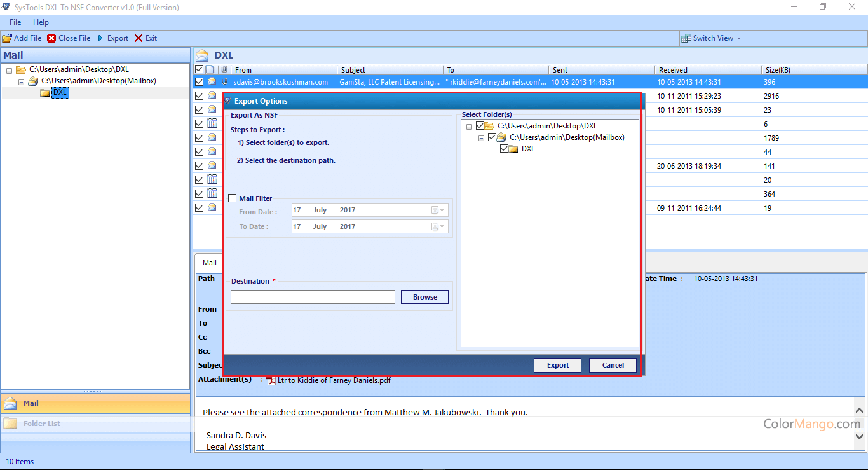Click the Mail envelope icon in bottom pane
868x470 pixels.
(10, 403)
